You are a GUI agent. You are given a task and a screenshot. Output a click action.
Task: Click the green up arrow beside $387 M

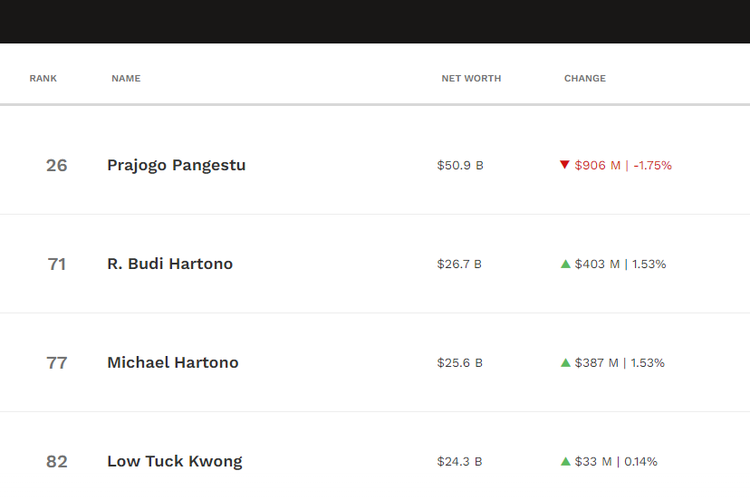point(565,363)
